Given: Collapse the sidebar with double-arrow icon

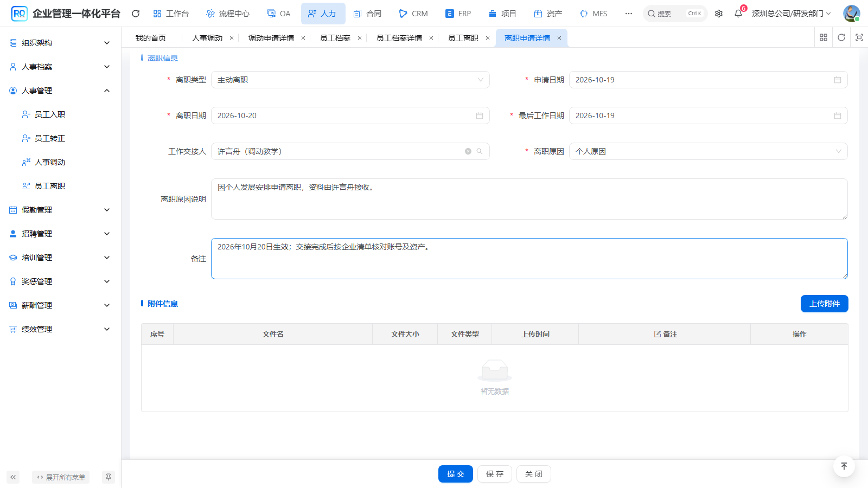Looking at the screenshot, I should coord(13,477).
